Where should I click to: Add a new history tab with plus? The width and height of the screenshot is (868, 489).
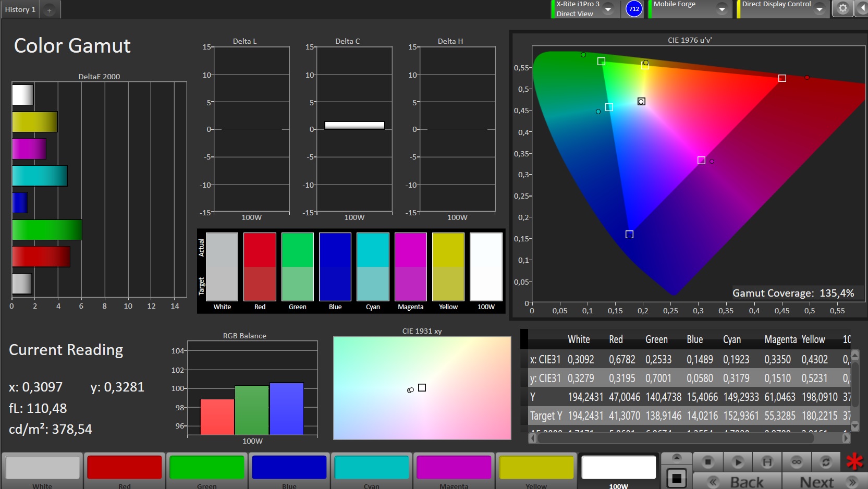coord(50,10)
